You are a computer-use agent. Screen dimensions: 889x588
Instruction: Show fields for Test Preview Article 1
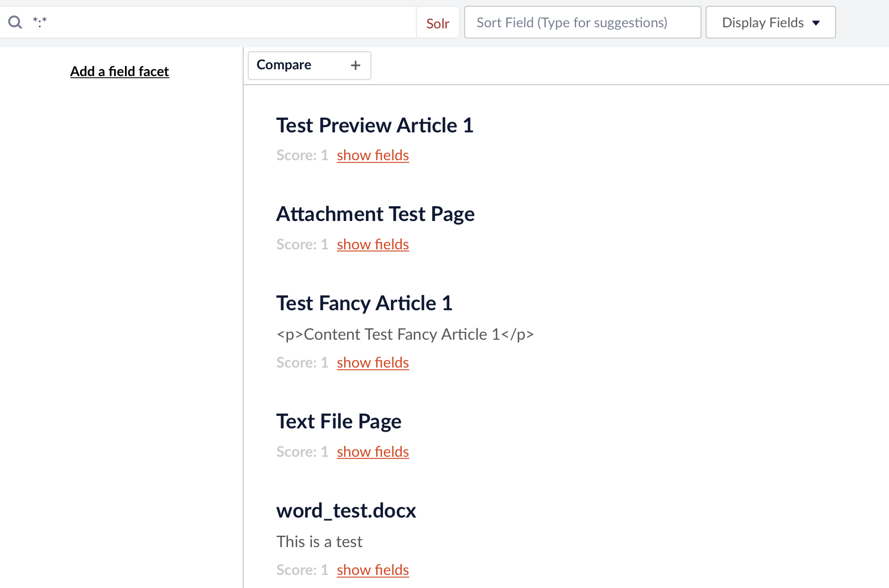tap(373, 155)
